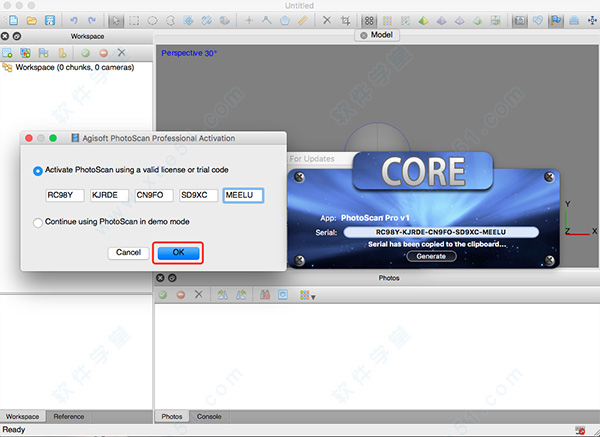Switch to the Workspace bottom tab
600x437 pixels.
[23, 416]
